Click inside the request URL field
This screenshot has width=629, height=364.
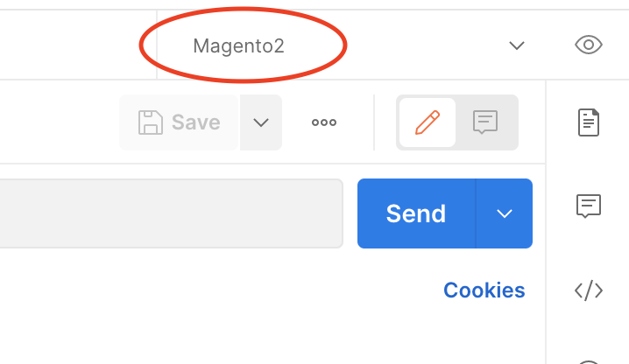[x=172, y=213]
